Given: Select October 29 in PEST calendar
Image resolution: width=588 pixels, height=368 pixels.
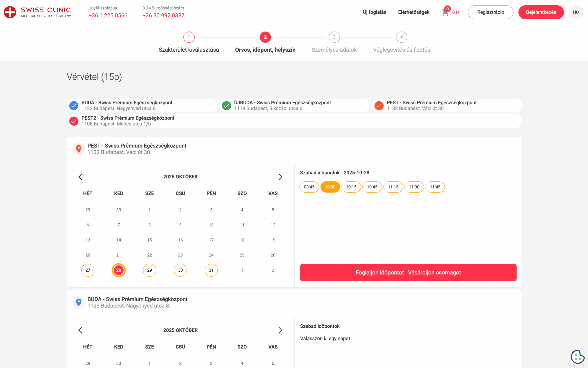Looking at the screenshot, I should 150,270.
